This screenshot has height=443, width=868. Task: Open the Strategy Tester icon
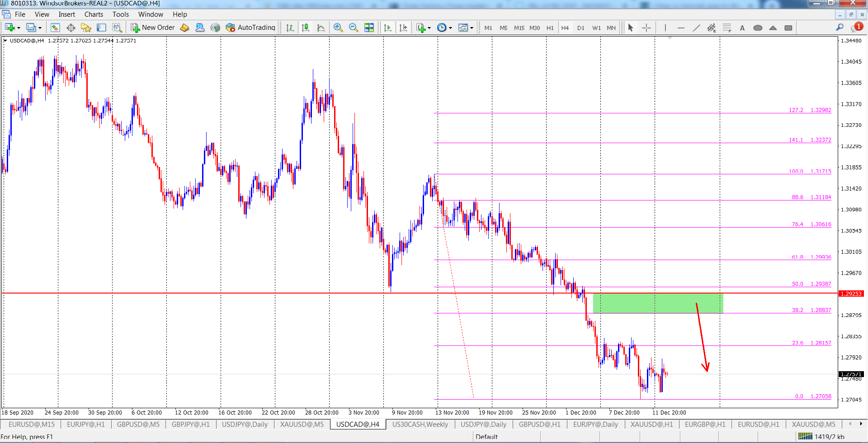pyautogui.click(x=117, y=28)
